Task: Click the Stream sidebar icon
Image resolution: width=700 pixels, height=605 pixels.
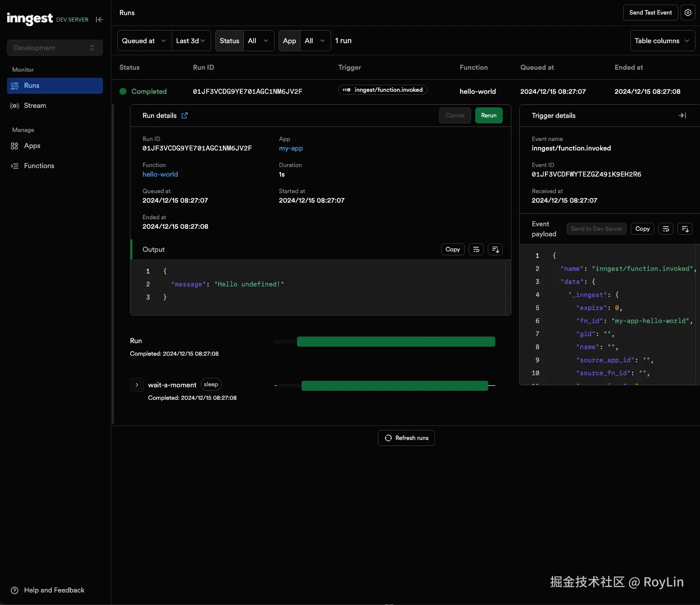Action: [x=15, y=106]
